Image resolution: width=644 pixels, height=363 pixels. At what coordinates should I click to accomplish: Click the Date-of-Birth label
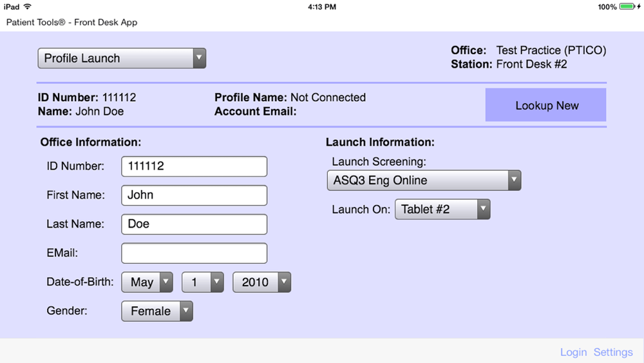pyautogui.click(x=80, y=282)
